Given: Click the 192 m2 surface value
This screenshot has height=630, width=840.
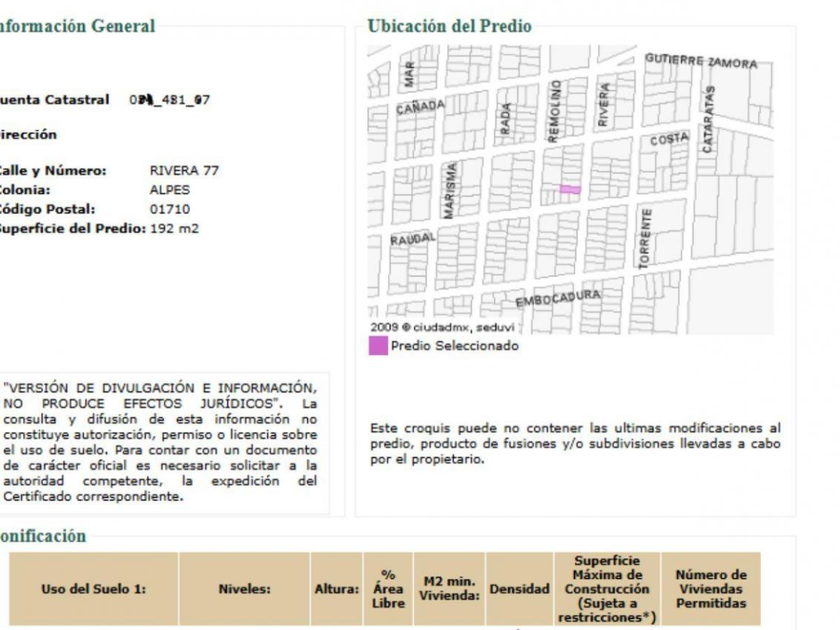Looking at the screenshot, I should tap(174, 228).
